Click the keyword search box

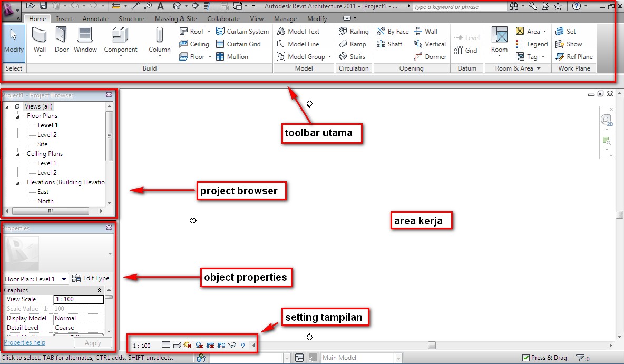click(459, 7)
